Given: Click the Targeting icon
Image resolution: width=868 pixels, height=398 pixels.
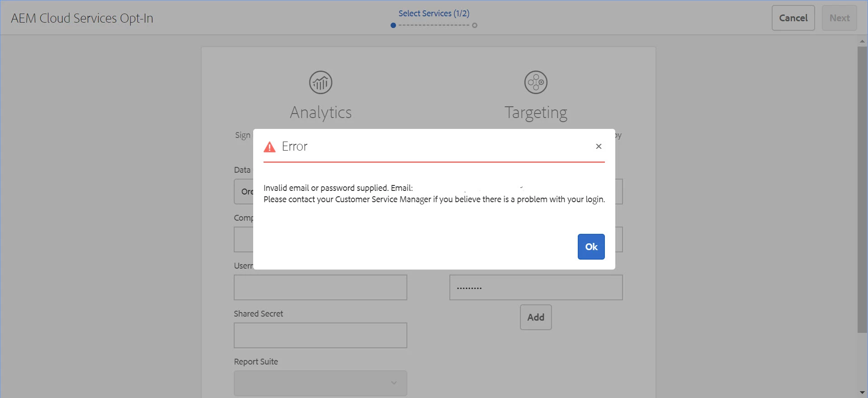Looking at the screenshot, I should pos(536,82).
